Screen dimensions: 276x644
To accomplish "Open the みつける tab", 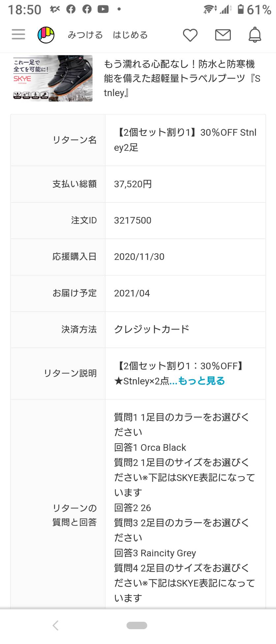I will tap(85, 35).
